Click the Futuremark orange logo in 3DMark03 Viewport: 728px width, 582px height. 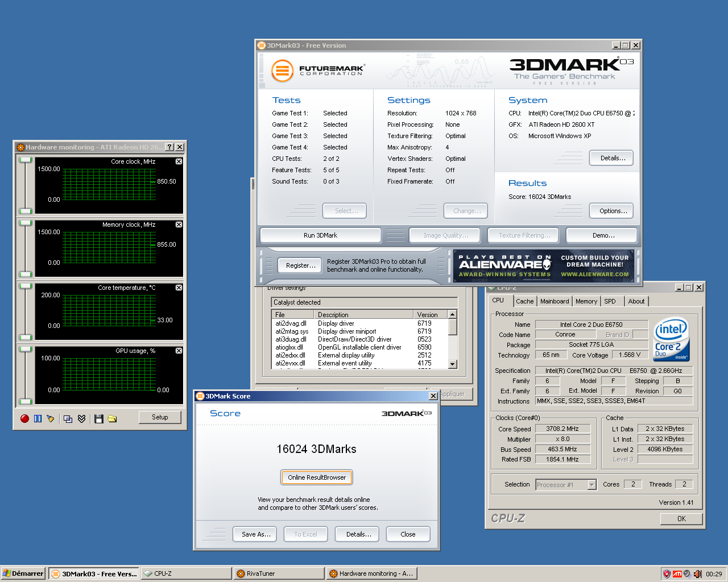click(282, 71)
